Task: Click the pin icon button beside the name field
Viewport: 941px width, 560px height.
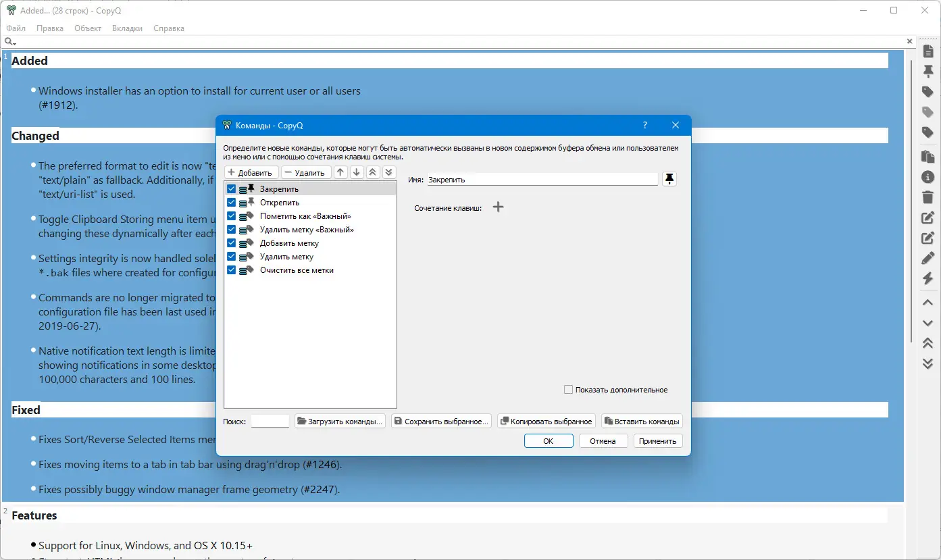Action: click(669, 179)
